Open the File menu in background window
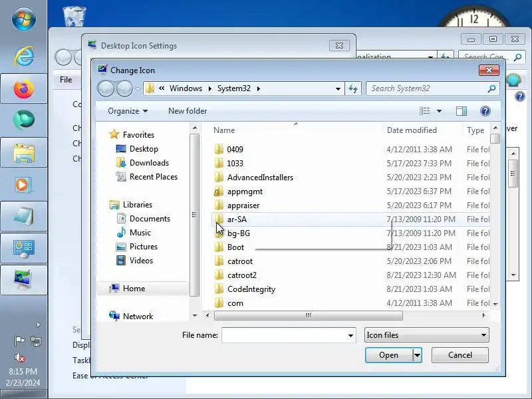Image resolution: width=532 pixels, height=399 pixels. pos(66,80)
